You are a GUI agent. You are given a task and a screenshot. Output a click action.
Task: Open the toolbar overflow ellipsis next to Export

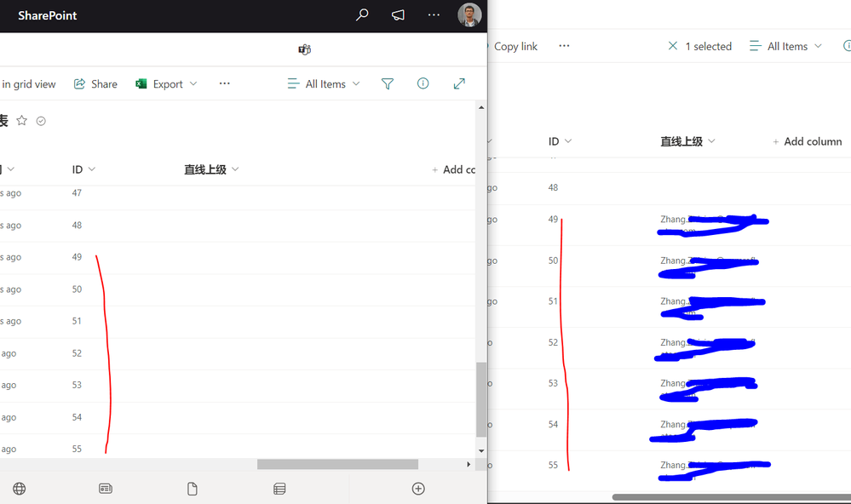click(x=225, y=83)
